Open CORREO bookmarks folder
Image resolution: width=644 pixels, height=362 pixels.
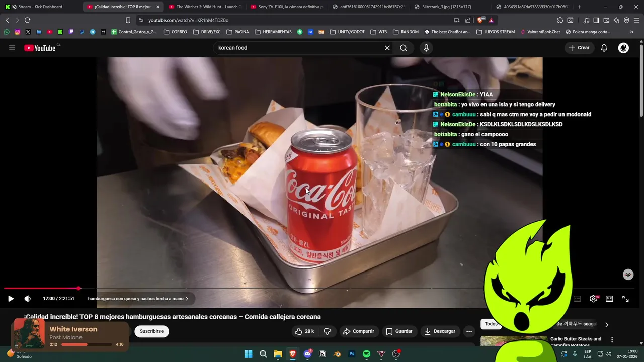pos(176,32)
